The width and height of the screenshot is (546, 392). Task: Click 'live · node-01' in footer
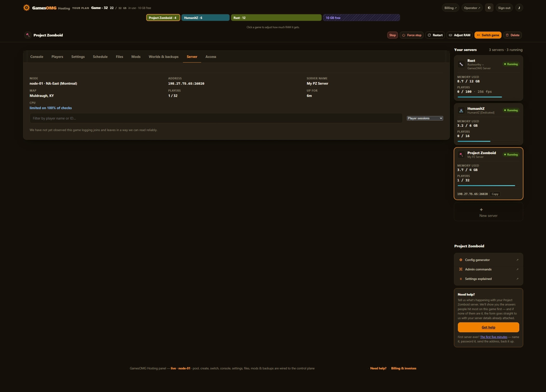click(x=180, y=368)
